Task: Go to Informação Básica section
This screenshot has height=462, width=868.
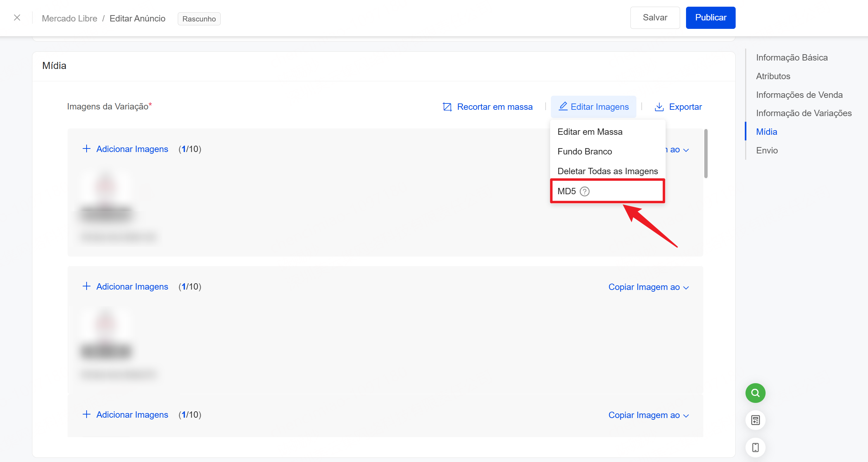Action: [792, 58]
